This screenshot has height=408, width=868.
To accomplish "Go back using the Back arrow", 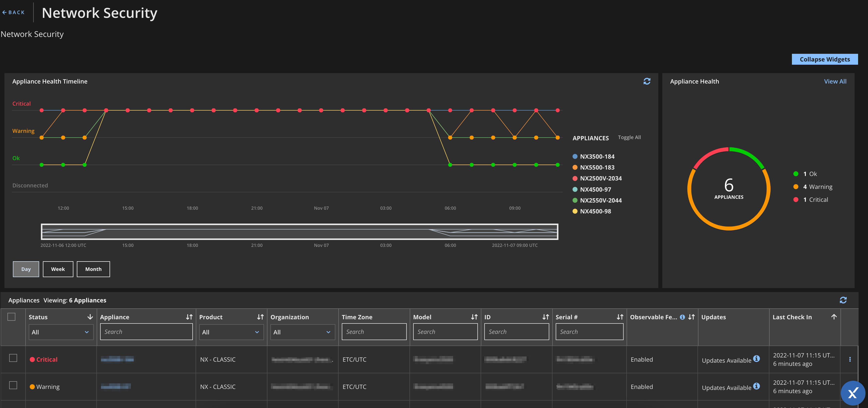I will pyautogui.click(x=13, y=12).
